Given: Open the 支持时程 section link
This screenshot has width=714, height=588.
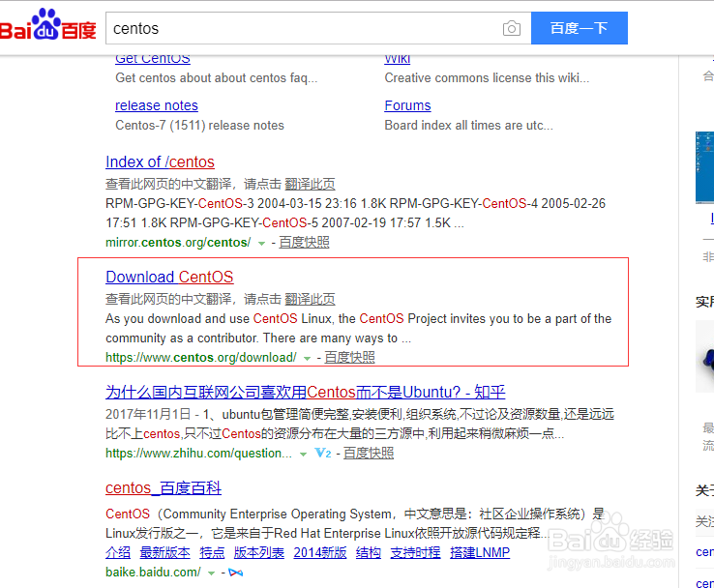Looking at the screenshot, I should [x=415, y=552].
